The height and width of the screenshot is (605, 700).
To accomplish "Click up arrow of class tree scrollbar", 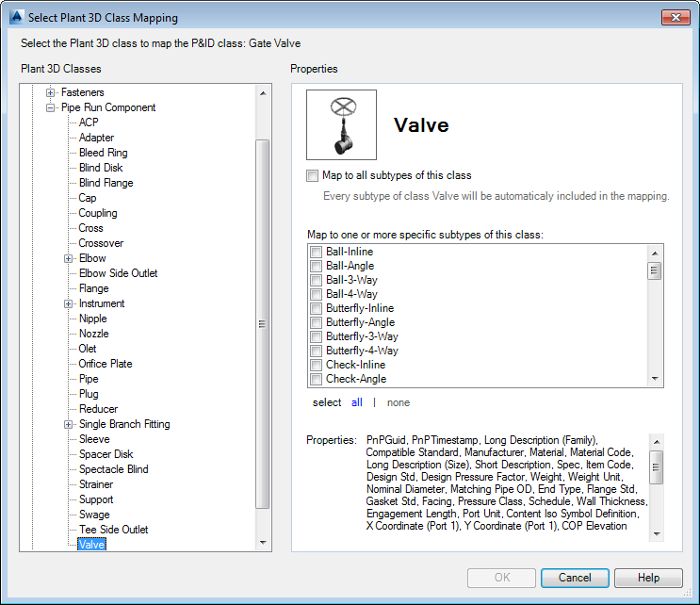I will (x=263, y=93).
